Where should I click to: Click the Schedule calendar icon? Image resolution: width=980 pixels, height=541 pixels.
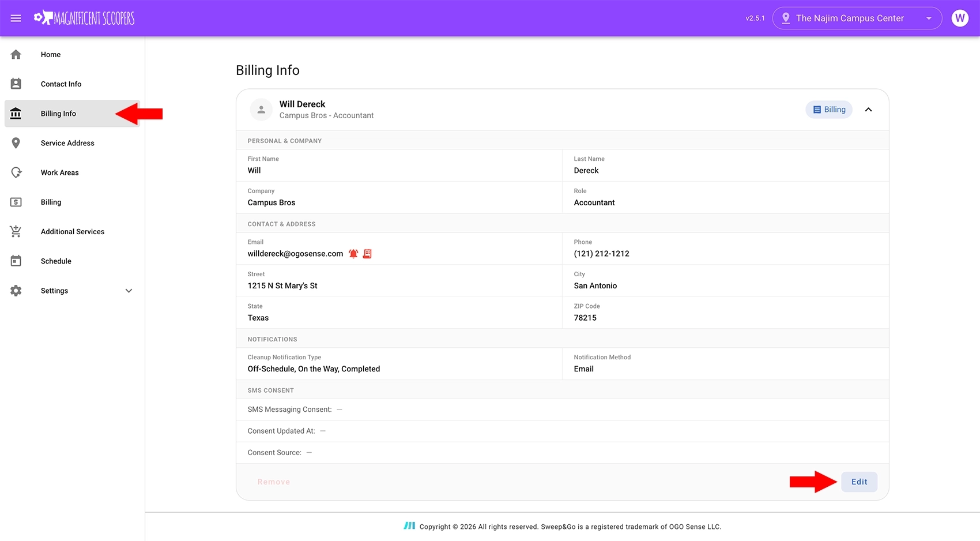point(16,261)
